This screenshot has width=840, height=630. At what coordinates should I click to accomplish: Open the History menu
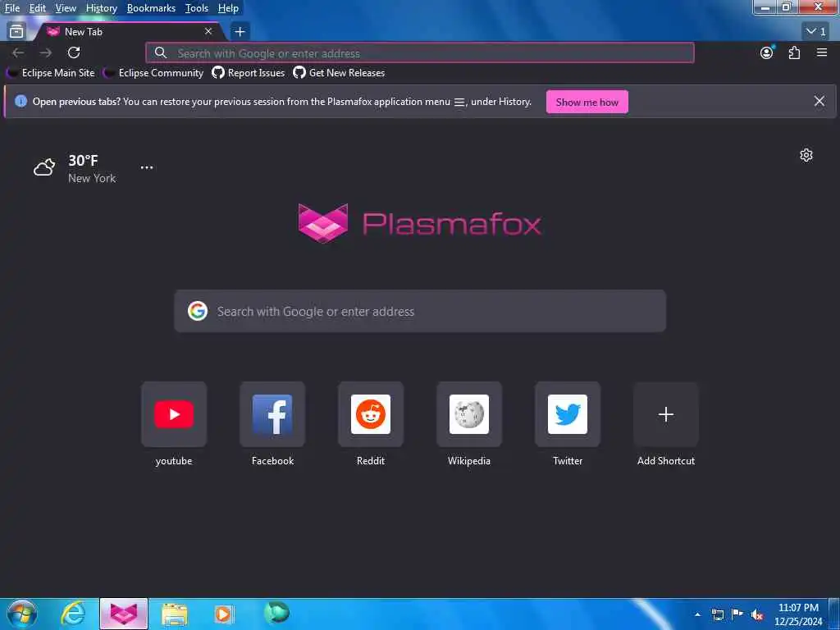pyautogui.click(x=101, y=8)
